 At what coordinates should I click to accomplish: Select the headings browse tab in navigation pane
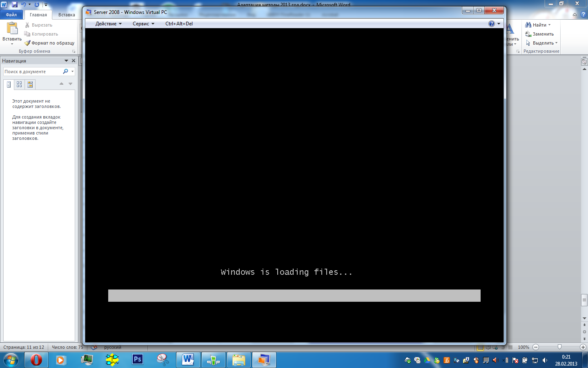(x=9, y=85)
